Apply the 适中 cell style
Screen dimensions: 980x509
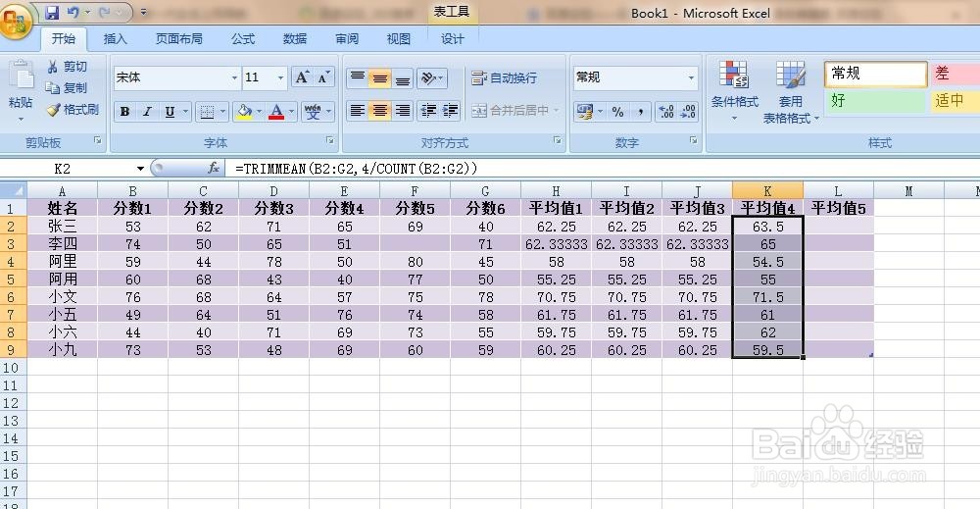(x=955, y=101)
